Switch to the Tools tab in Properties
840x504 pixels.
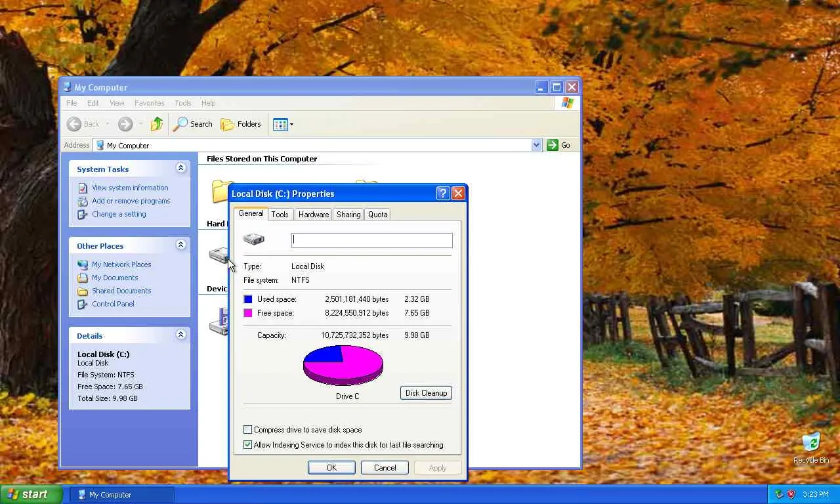(x=280, y=215)
